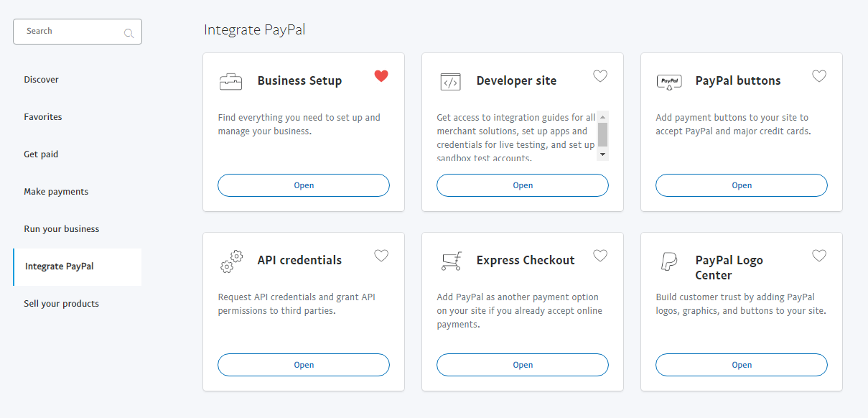Click the Integrate PayPal page heading

point(254,30)
